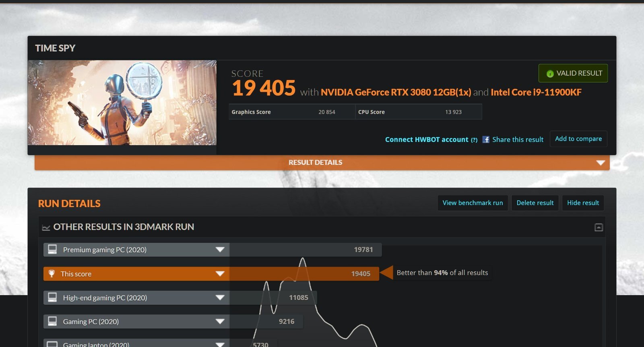The width and height of the screenshot is (644, 347).
Task: Click the CPU Score 13 923 value
Action: (453, 112)
